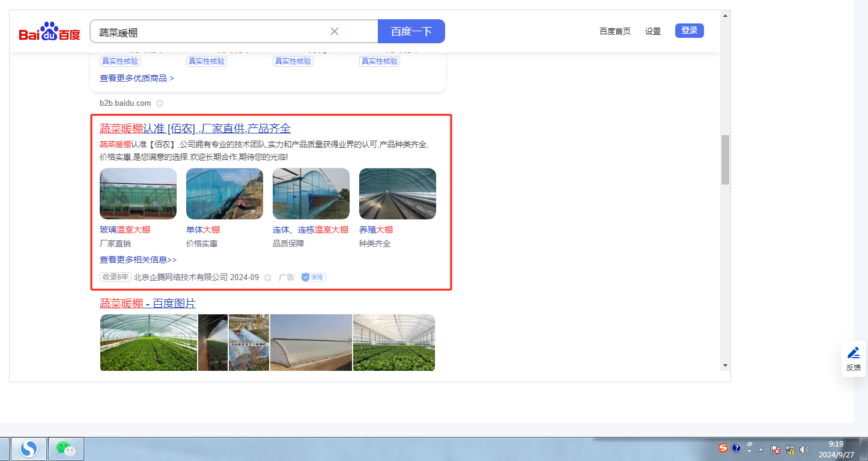The width and height of the screenshot is (868, 461).
Task: Show hidden tray icons with the arrow
Action: (761, 450)
